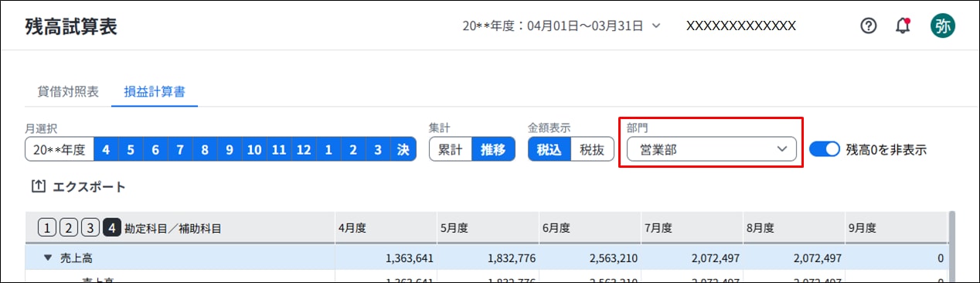Toggle the 決 settlement month button
The image size is (980, 283).
click(403, 149)
